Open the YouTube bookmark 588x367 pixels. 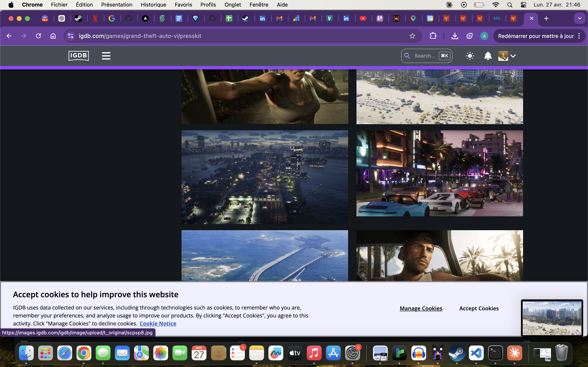pos(363,18)
